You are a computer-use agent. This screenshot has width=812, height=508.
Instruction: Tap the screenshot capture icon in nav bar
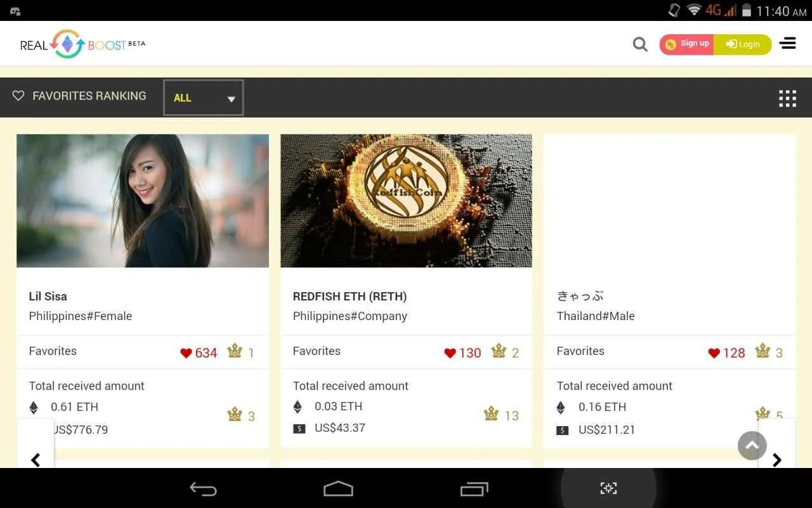point(608,488)
